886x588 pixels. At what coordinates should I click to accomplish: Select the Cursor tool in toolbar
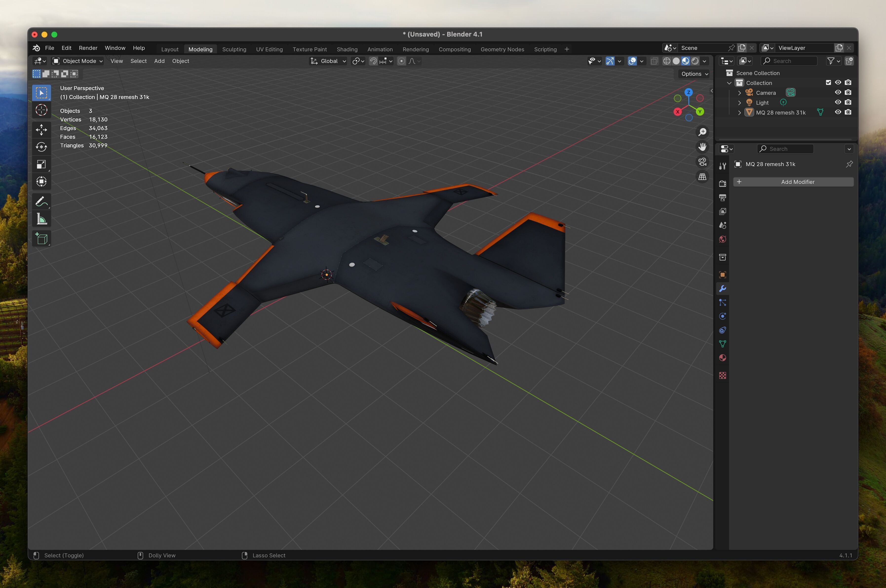41,110
